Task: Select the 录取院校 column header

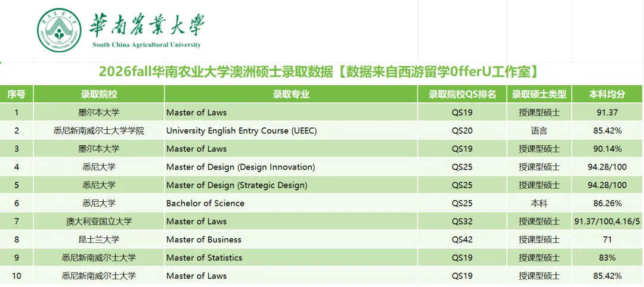Action: [x=99, y=94]
